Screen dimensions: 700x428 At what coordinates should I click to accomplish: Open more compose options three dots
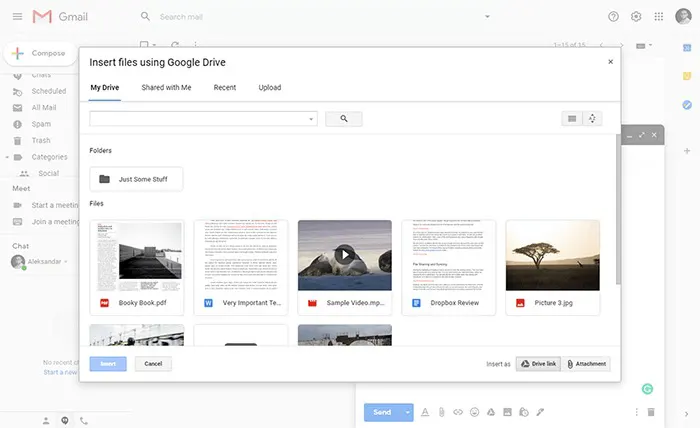pyautogui.click(x=636, y=412)
